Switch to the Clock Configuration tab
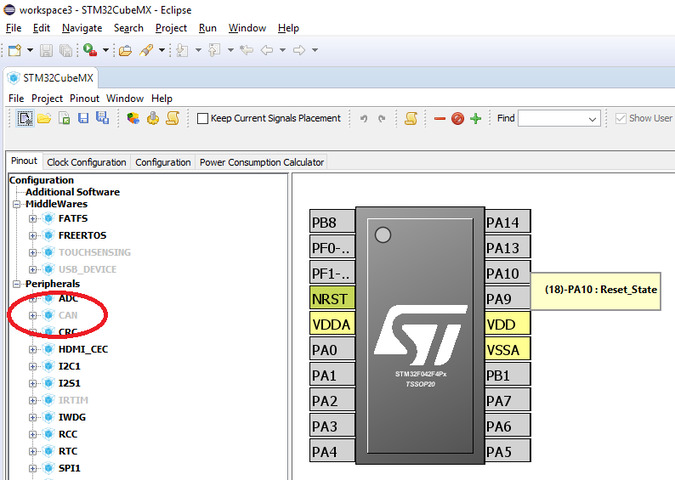 (87, 162)
